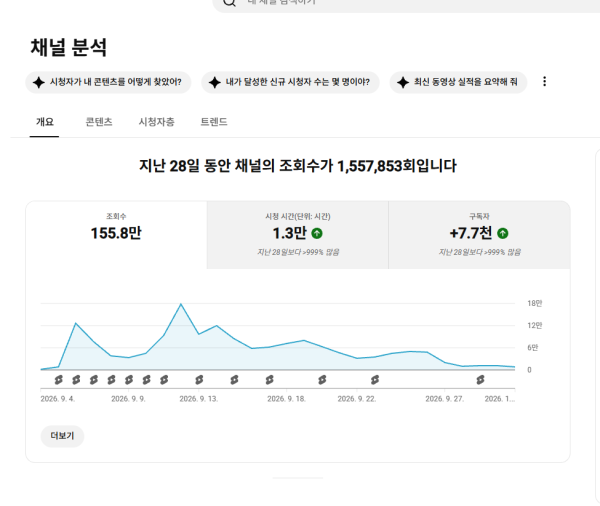This screenshot has width=600, height=506.
Task: Select the video marker for 2026. 9. 20.
Action: click(322, 380)
